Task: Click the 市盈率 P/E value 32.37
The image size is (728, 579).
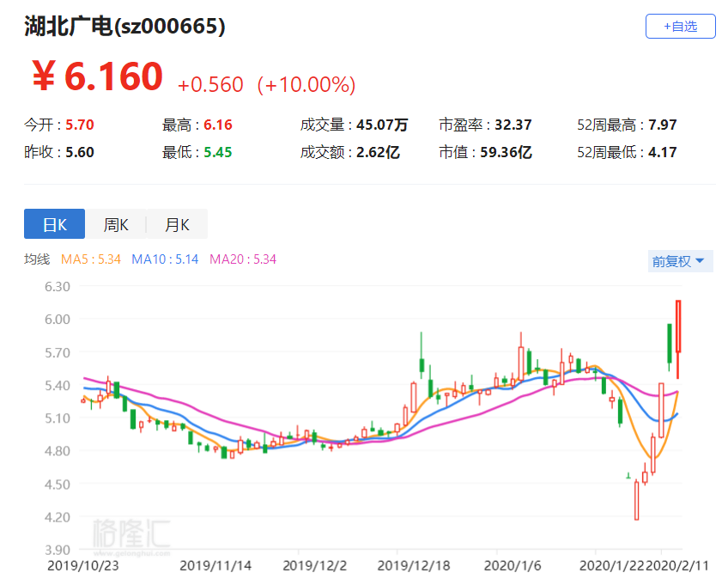Action: [513, 125]
